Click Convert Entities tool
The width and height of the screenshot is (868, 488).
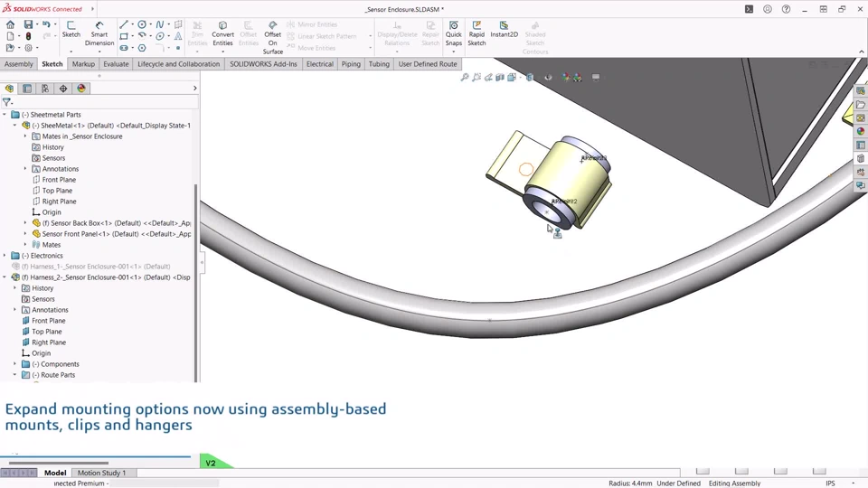click(x=222, y=33)
